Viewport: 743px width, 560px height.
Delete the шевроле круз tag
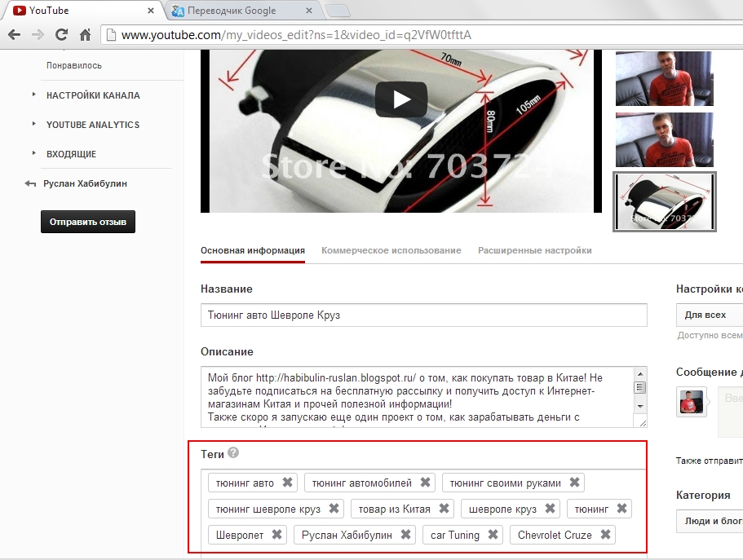[550, 509]
